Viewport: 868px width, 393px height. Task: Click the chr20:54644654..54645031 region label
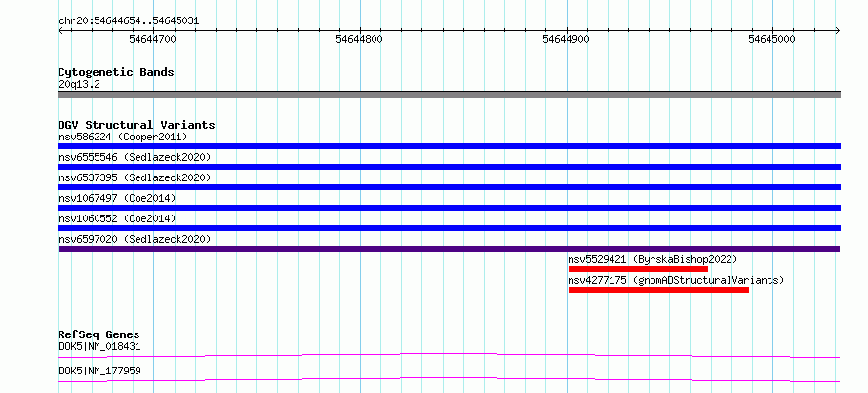(129, 21)
